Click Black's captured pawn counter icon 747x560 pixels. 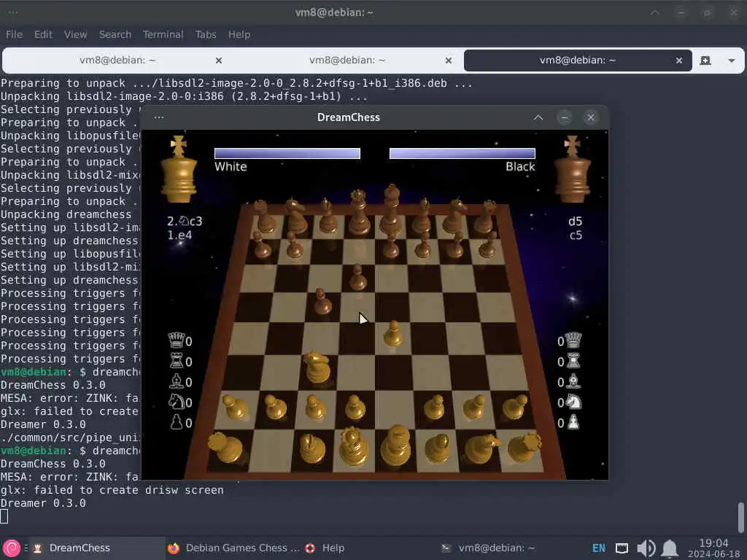573,422
